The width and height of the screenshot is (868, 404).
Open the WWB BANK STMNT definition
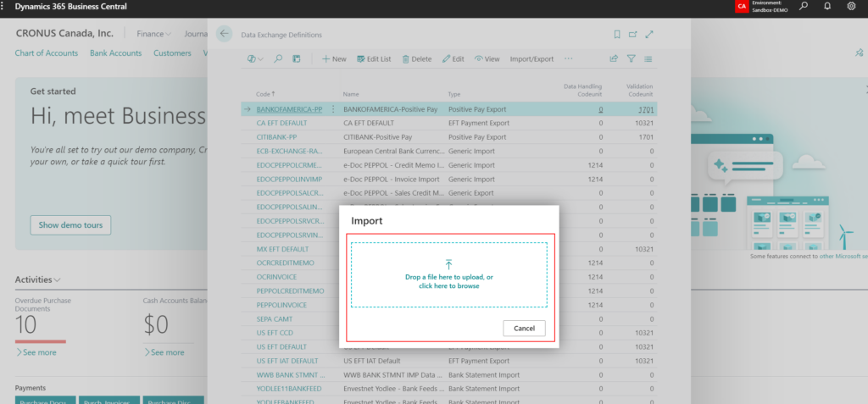pyautogui.click(x=290, y=374)
